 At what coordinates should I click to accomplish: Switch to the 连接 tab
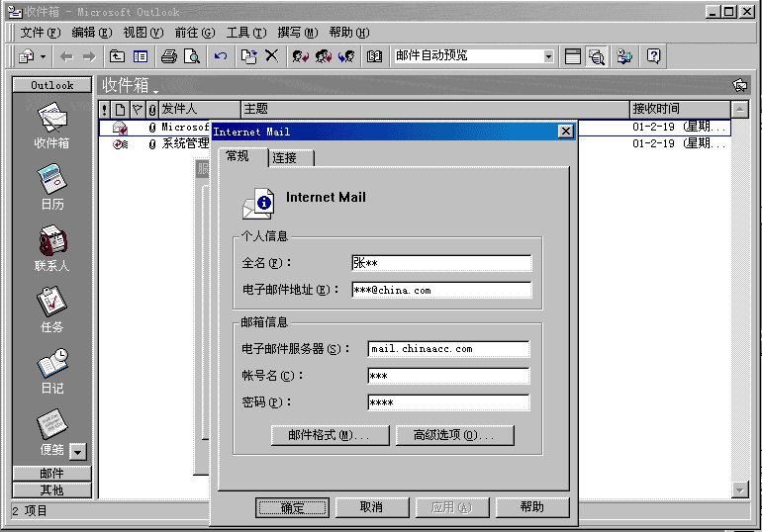[x=291, y=158]
